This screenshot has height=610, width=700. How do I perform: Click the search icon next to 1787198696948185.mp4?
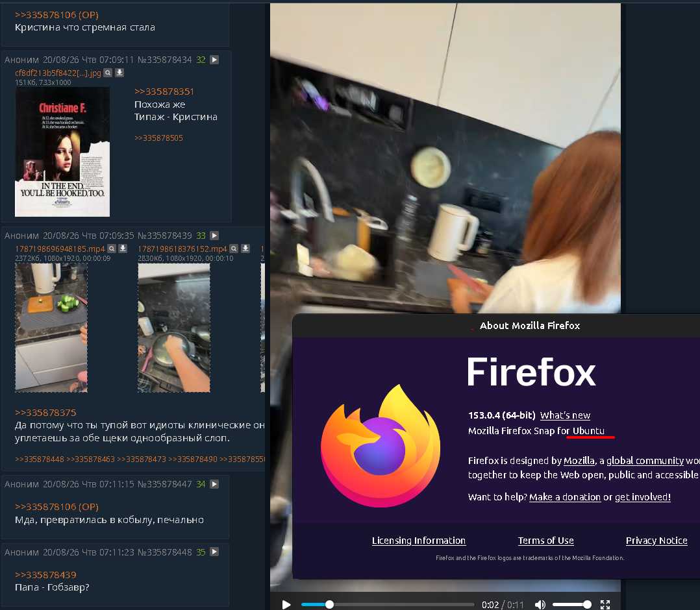[112, 249]
